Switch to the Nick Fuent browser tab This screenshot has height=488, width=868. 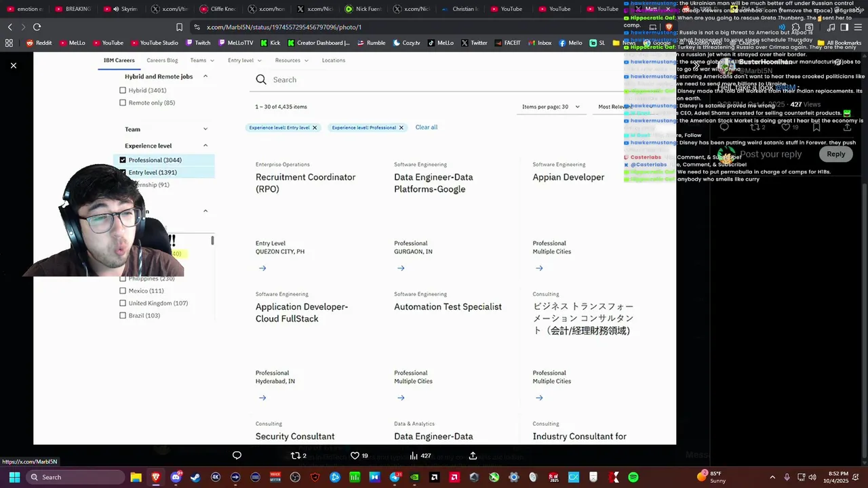[x=363, y=9]
